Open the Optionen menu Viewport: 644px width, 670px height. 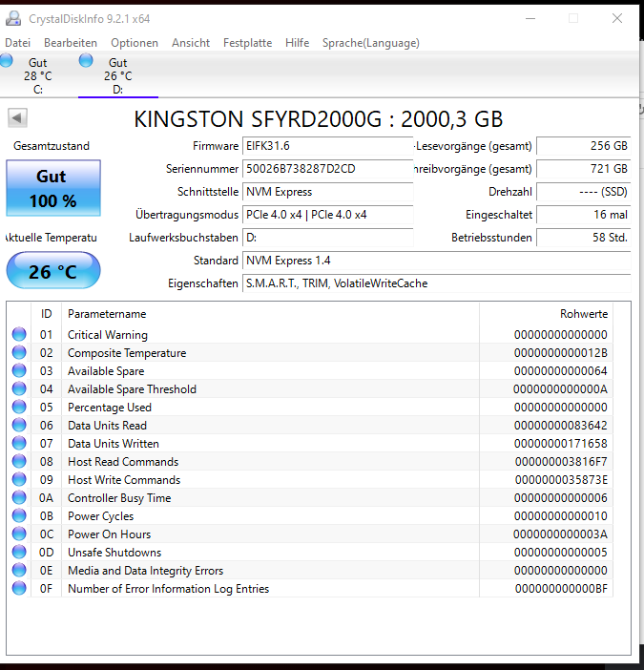coord(135,43)
